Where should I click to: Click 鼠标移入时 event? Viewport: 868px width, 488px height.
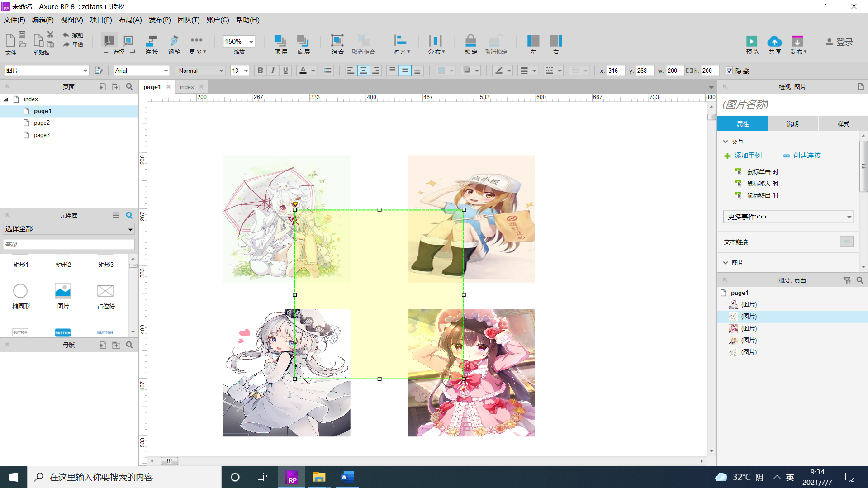click(763, 184)
